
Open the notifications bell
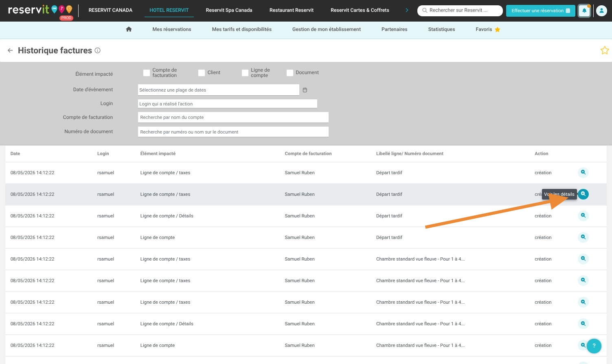584,11
